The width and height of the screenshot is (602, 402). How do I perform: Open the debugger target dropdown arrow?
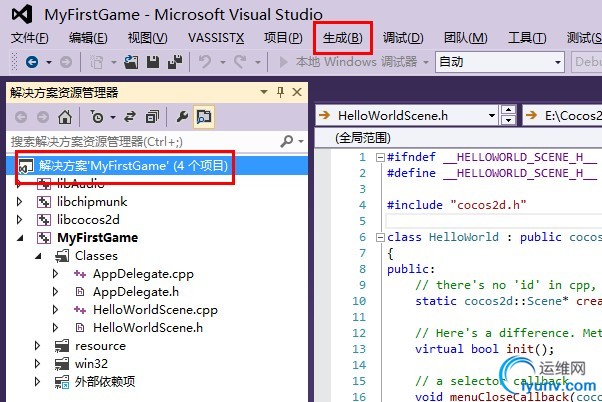(x=426, y=62)
